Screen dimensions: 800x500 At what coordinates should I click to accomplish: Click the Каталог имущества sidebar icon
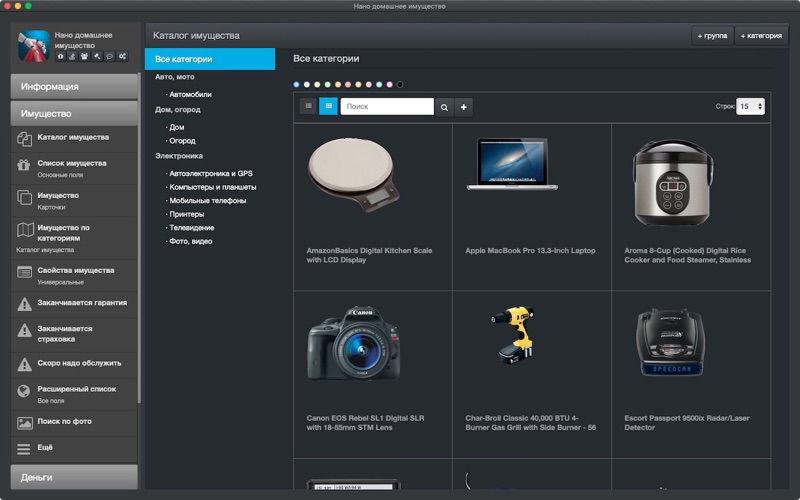click(x=24, y=138)
